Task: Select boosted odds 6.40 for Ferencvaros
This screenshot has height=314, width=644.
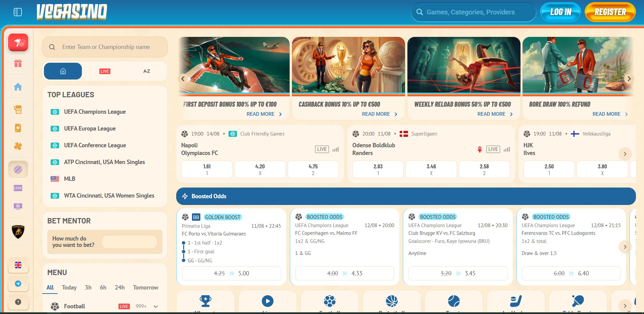Action: coord(571,273)
